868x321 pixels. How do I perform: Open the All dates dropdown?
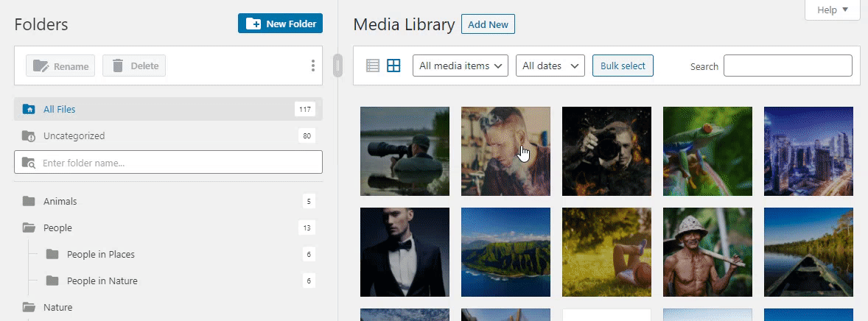[550, 66]
